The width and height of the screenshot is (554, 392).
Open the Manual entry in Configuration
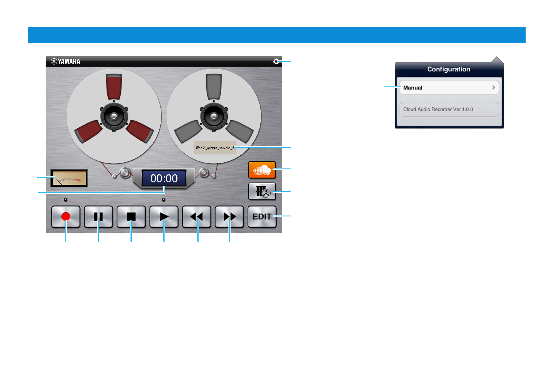pyautogui.click(x=449, y=88)
